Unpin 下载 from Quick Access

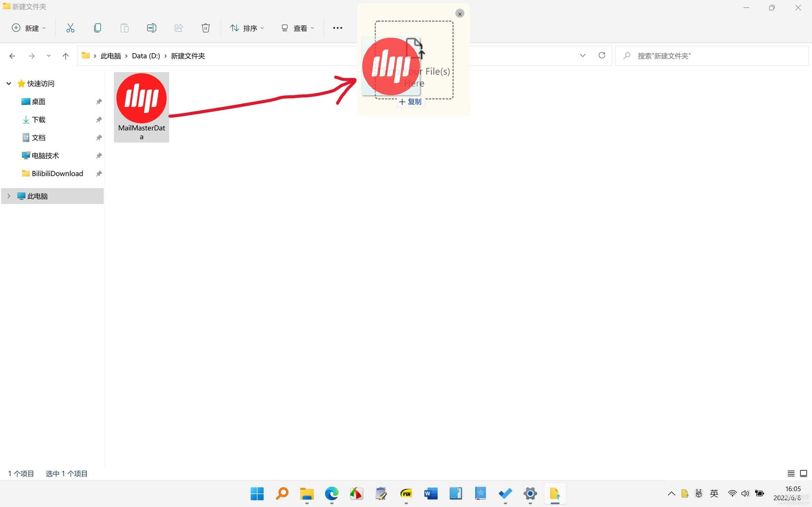[x=99, y=119]
